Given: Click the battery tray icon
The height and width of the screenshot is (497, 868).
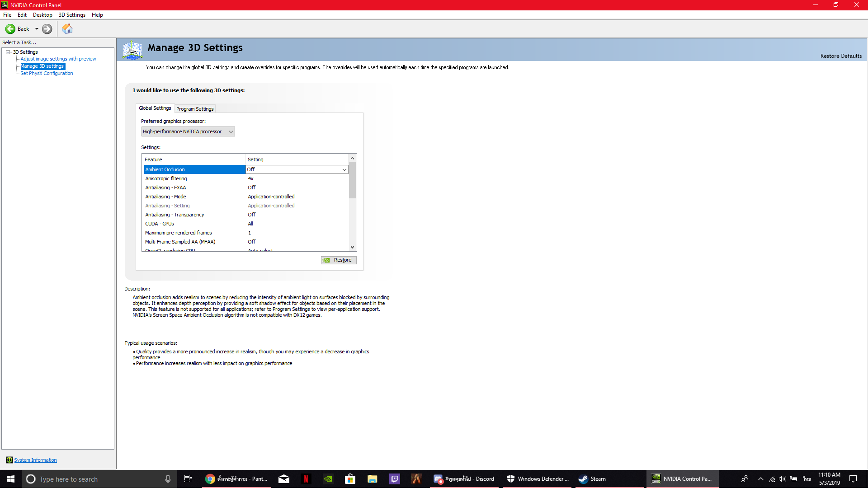Looking at the screenshot, I should coord(793,479).
